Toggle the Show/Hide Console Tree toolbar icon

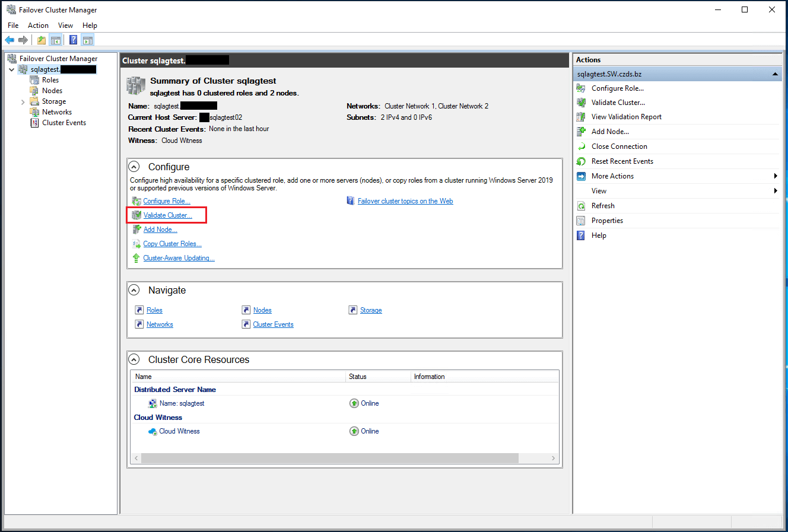point(56,40)
